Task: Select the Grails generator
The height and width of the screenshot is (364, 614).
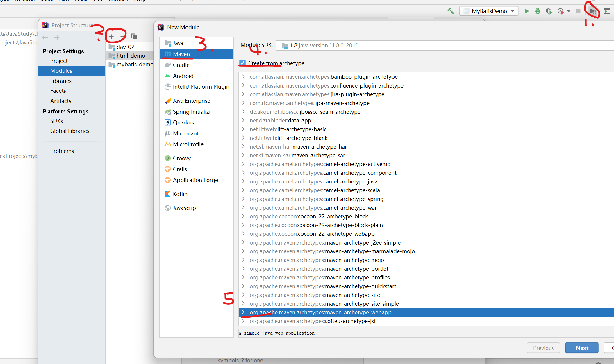Action: pos(196,169)
